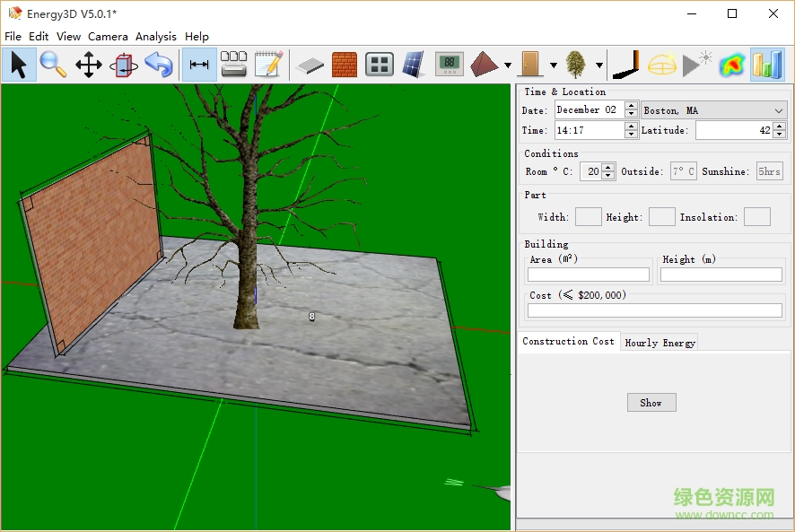Select the arrow selection tool
Viewport: 795px width, 532px height.
point(19,65)
